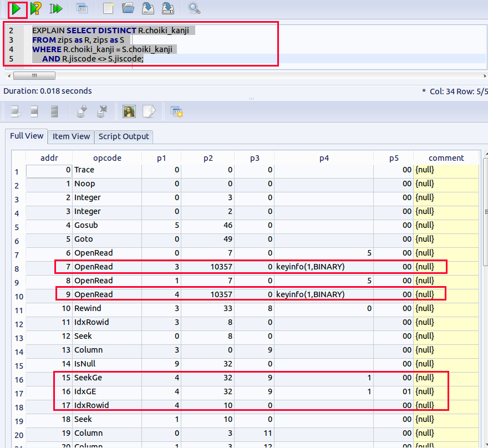Click second grey record icon in results toolbar
488x448 pixels.
pos(34,111)
